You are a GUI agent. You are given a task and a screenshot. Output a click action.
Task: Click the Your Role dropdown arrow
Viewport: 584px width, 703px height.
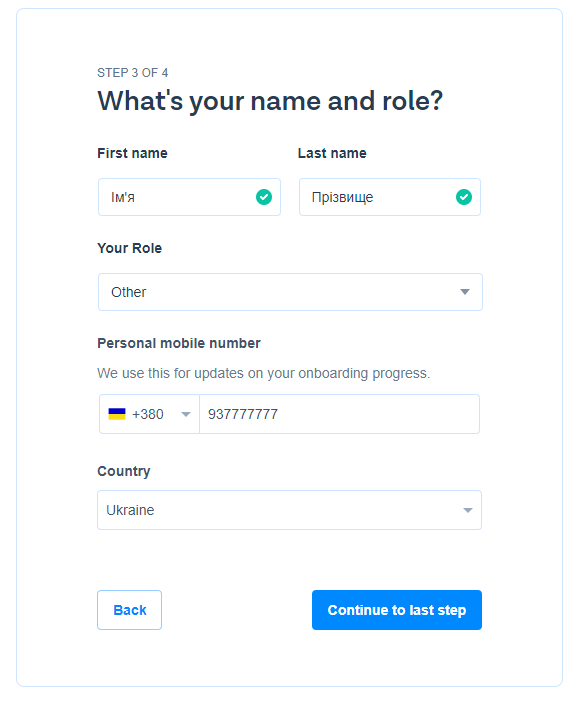coord(465,292)
